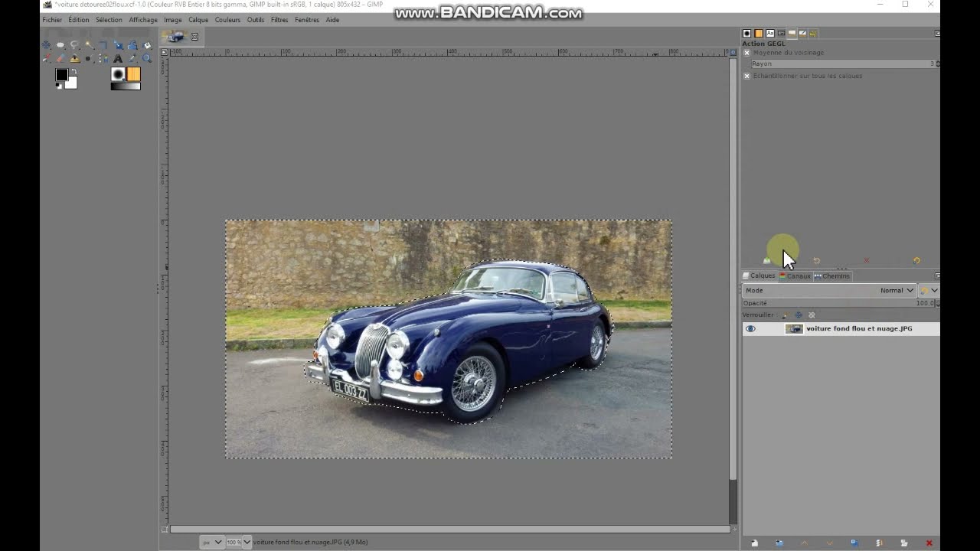Viewport: 980px width, 551px height.
Task: Select the Color Picker eyedropper tool
Action: [x=132, y=58]
